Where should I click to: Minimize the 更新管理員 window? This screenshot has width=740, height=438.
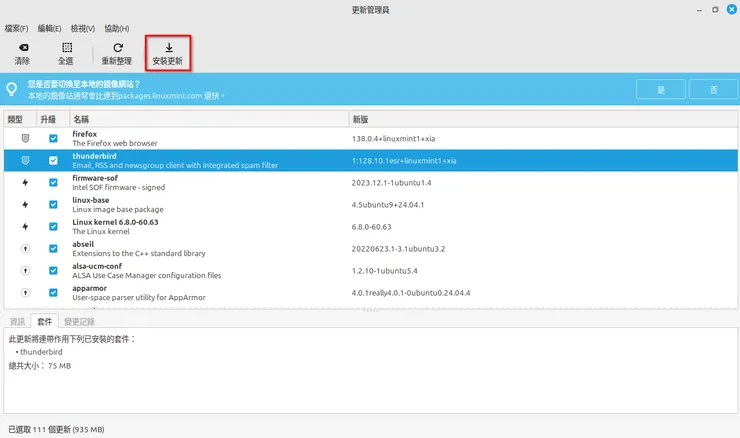[x=699, y=10]
